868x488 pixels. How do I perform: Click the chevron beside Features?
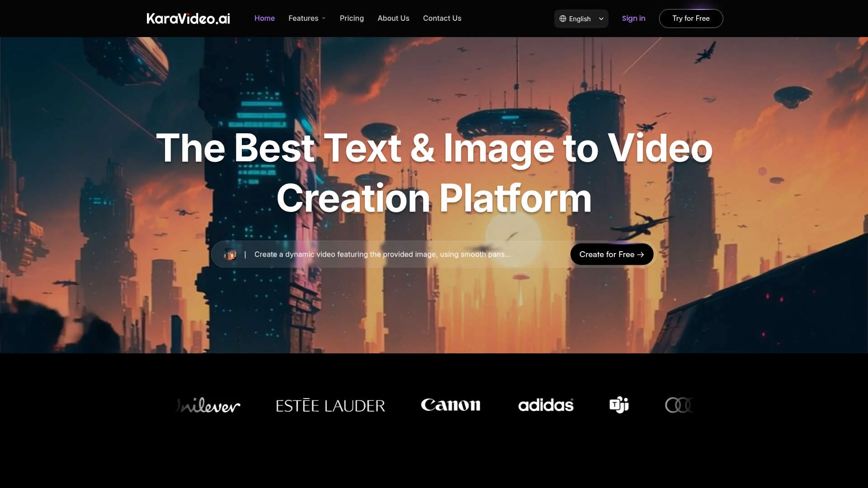(324, 19)
